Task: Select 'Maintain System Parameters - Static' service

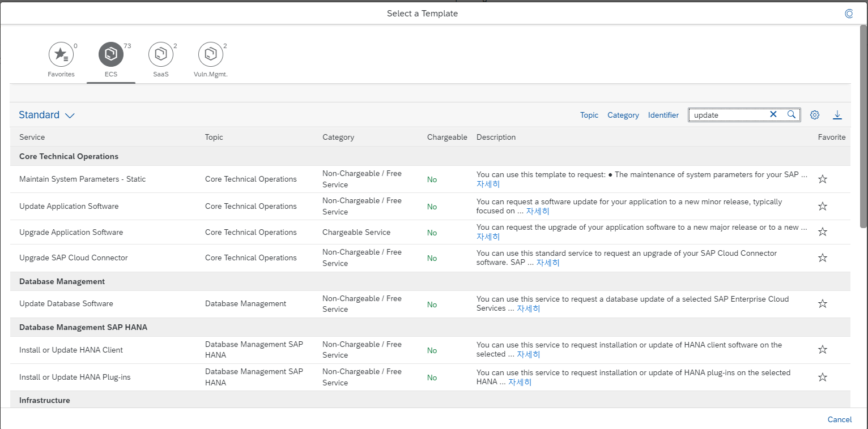Action: (82, 179)
